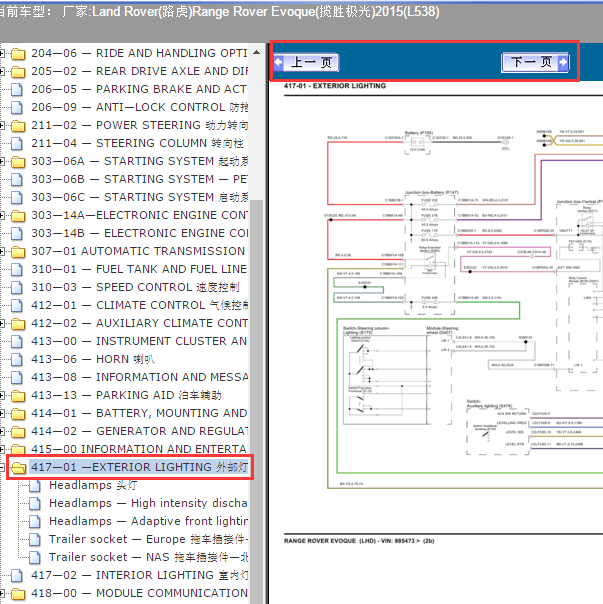Viewport: 603px width, 604px height.
Task: Click the 412-01 Climate Control document icon
Action: coord(17,305)
